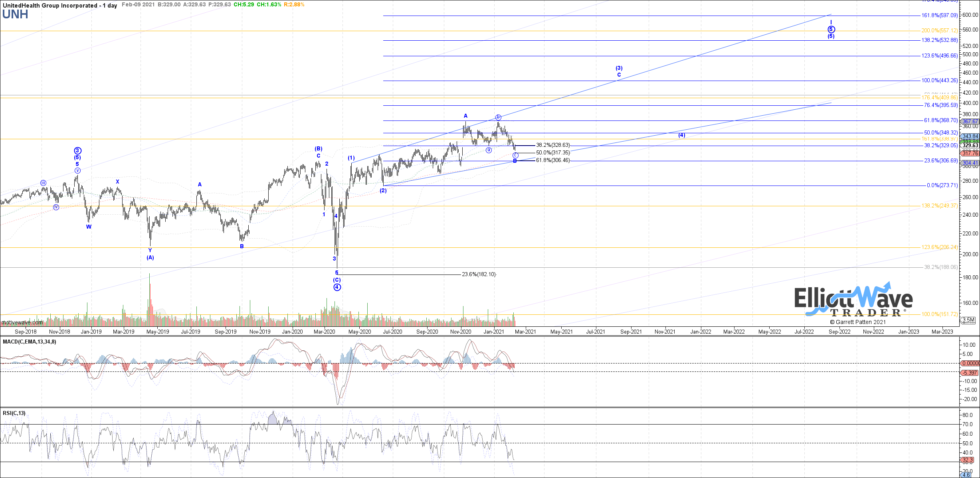Click the 23.6%(182.10) retracement label
The height and width of the screenshot is (478, 980).
click(x=479, y=275)
